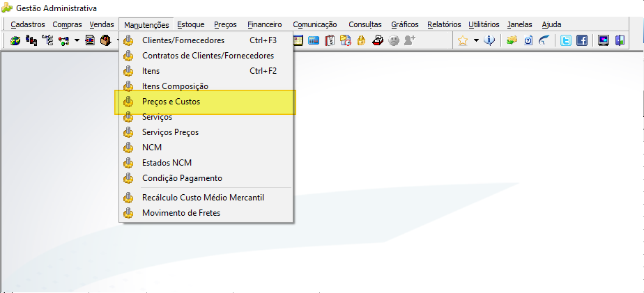The image size is (644, 293).
Task: Open Estados NCM from the menu
Action: (x=206, y=163)
